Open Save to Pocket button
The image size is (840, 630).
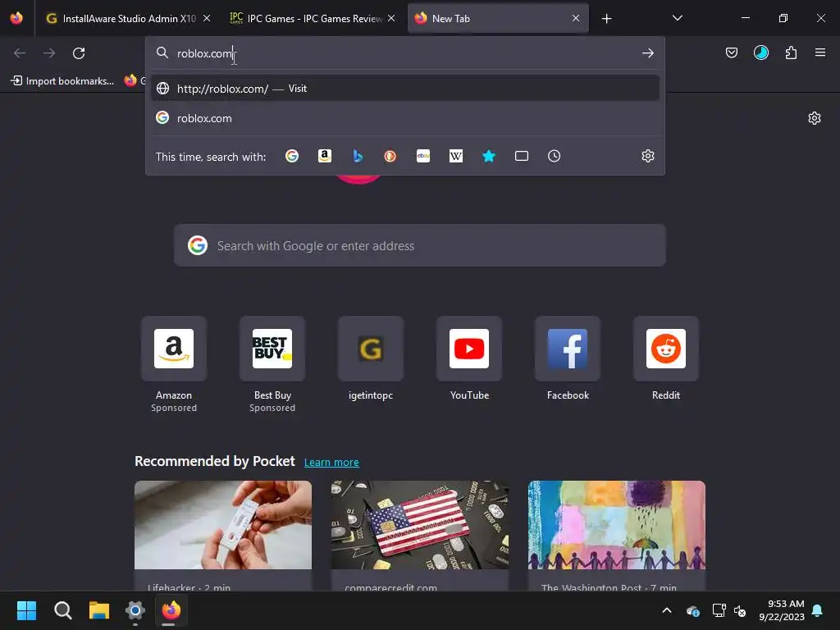click(731, 52)
